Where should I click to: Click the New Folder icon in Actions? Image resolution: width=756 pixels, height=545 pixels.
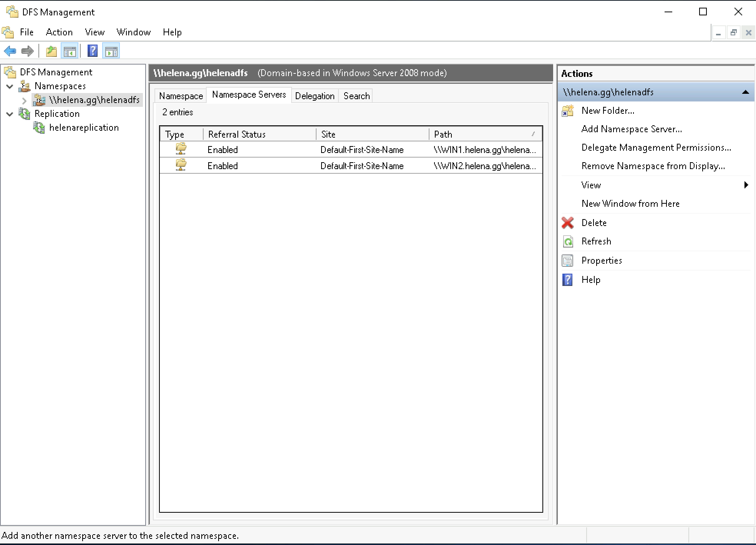pyautogui.click(x=567, y=111)
